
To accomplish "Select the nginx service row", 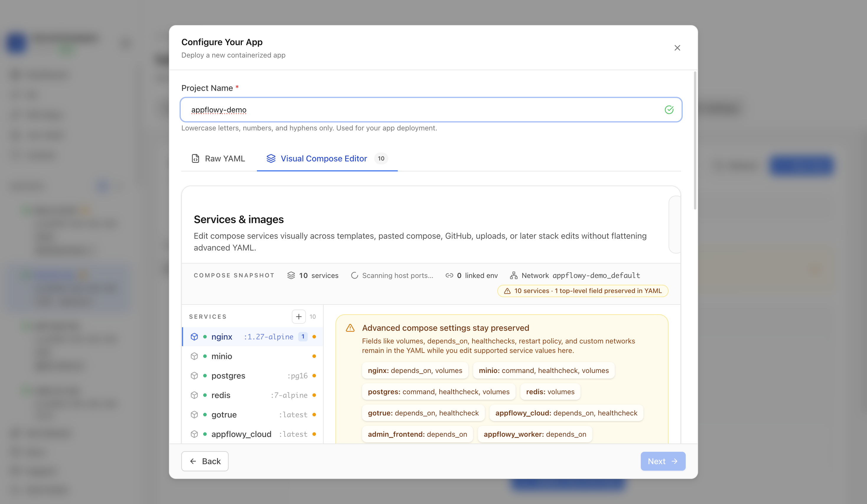I will [x=252, y=337].
